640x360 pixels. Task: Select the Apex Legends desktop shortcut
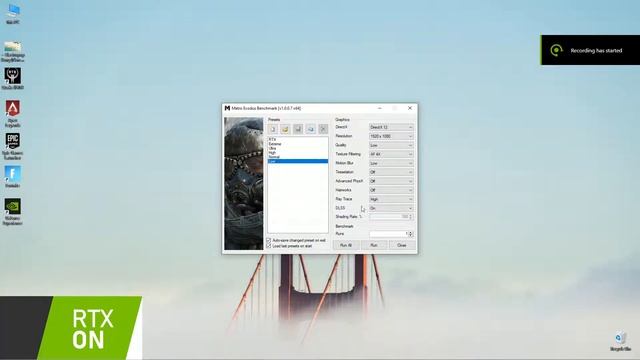13,114
